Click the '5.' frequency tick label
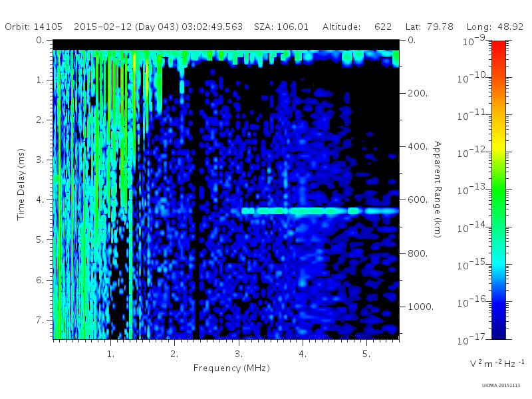Viewport: 532px width, 399px height. point(366,354)
